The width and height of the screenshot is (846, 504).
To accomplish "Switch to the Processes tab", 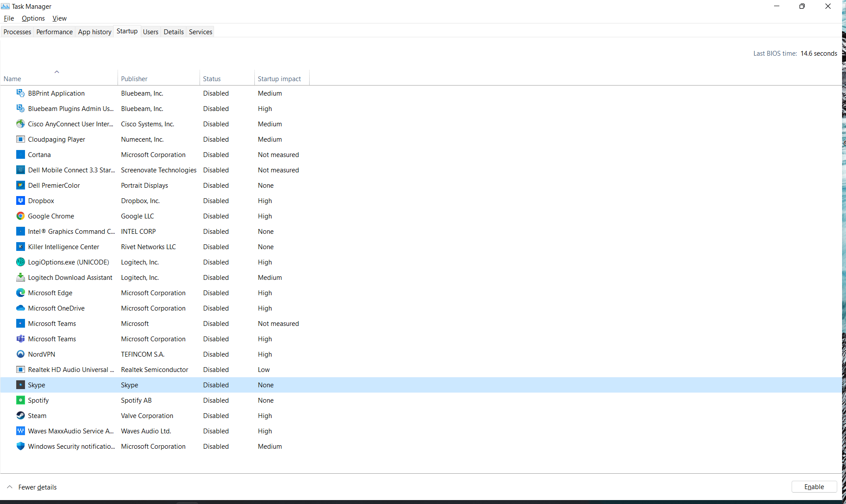I will (x=17, y=32).
